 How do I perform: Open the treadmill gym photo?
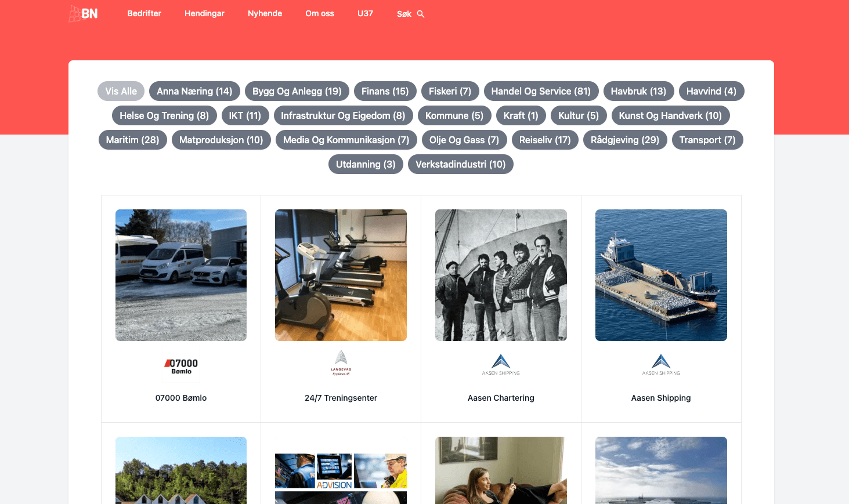click(x=341, y=275)
